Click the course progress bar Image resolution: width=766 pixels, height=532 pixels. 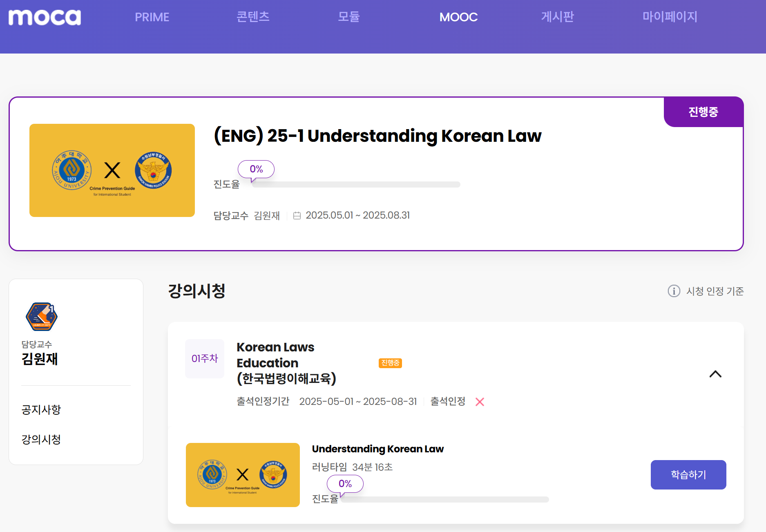356,185
